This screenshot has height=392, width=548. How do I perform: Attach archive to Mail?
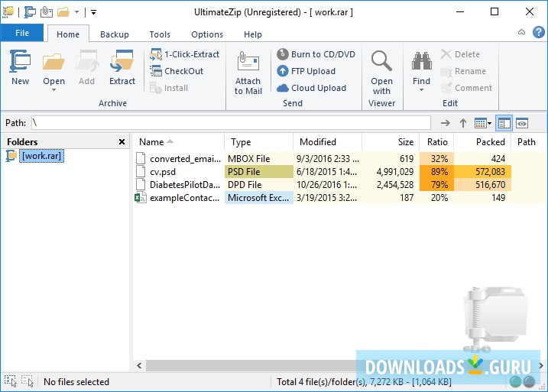(248, 73)
